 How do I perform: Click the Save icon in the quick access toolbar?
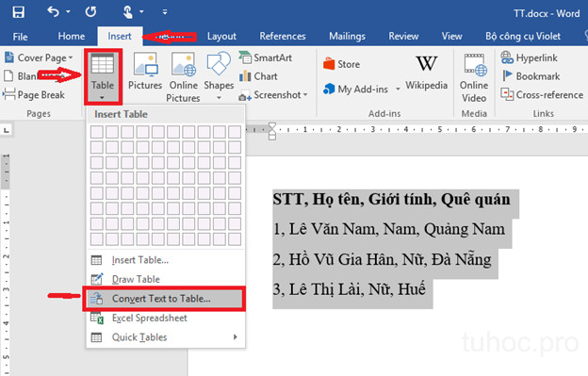pos(18,12)
